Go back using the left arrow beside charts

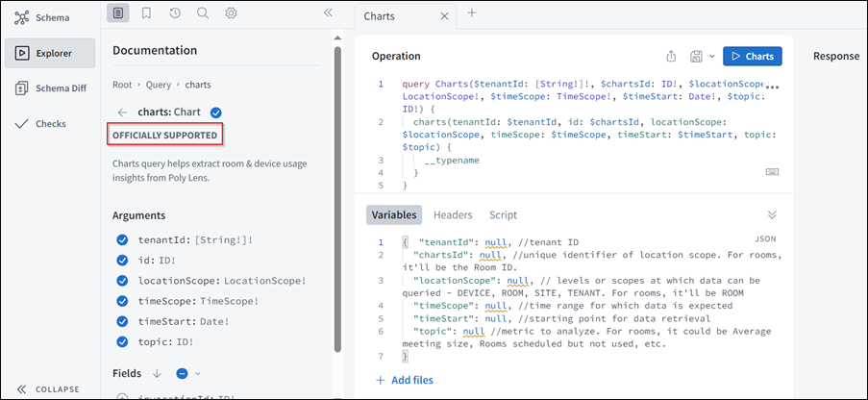coord(122,112)
